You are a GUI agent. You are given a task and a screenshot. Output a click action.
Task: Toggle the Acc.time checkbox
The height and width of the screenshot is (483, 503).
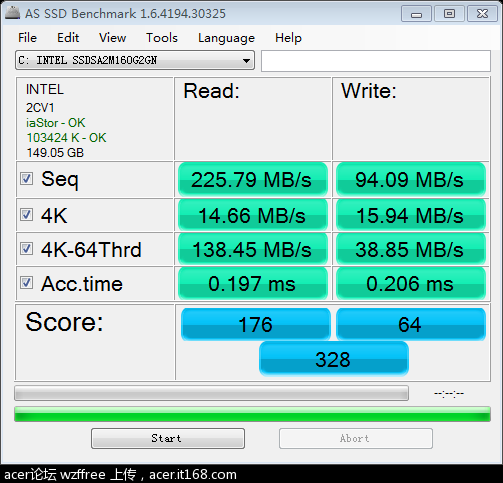[26, 283]
